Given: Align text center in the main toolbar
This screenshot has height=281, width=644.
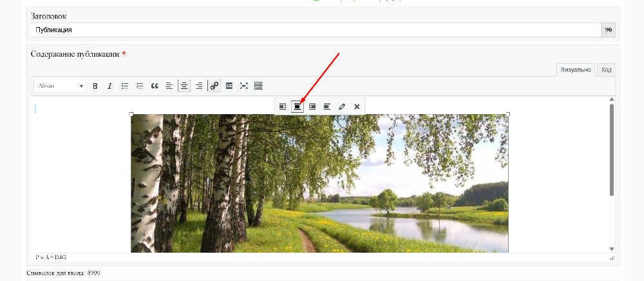Looking at the screenshot, I should click(184, 86).
